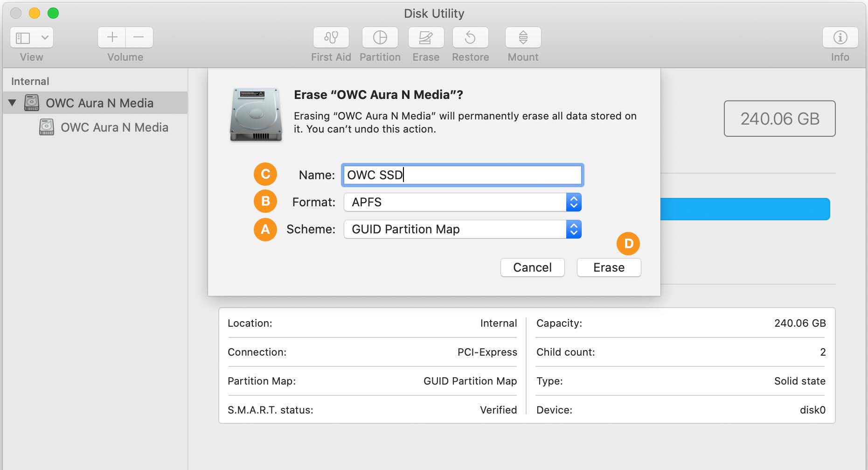
Task: Click the add volume plus button
Action: pos(112,37)
